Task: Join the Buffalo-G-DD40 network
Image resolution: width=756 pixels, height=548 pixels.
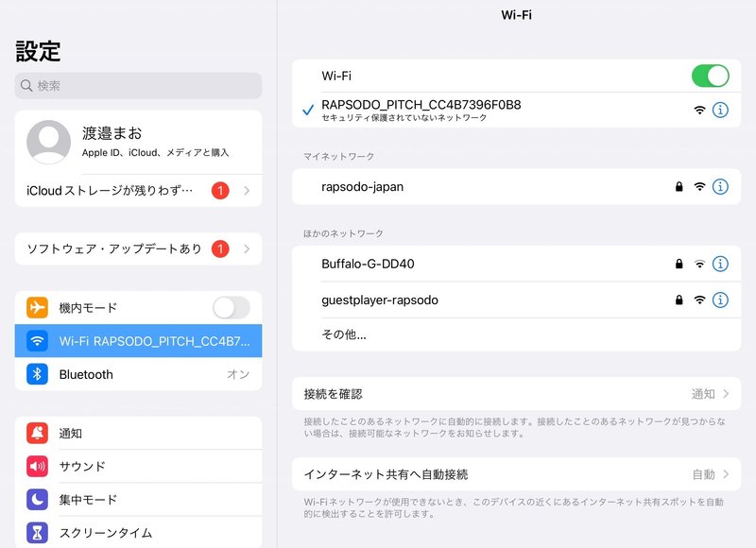Action: [x=516, y=264]
